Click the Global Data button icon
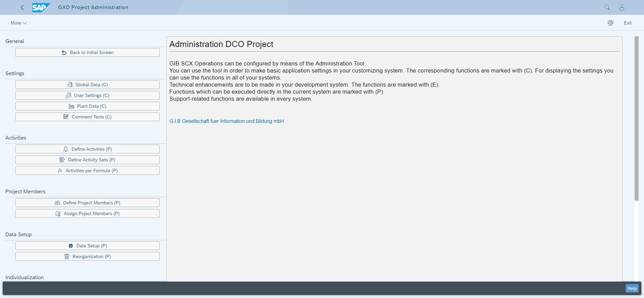Image resolution: width=644 pixels, height=298 pixels. [x=70, y=85]
